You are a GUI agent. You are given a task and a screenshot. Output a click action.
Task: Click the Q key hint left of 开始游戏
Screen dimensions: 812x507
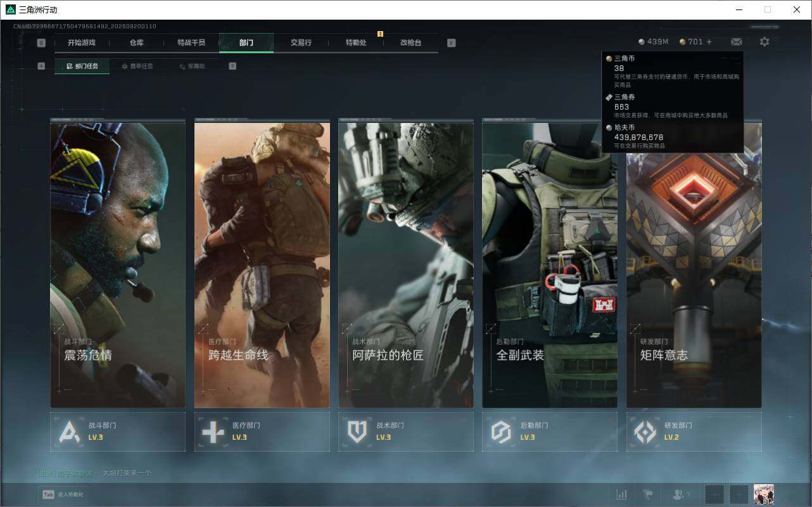(41, 43)
